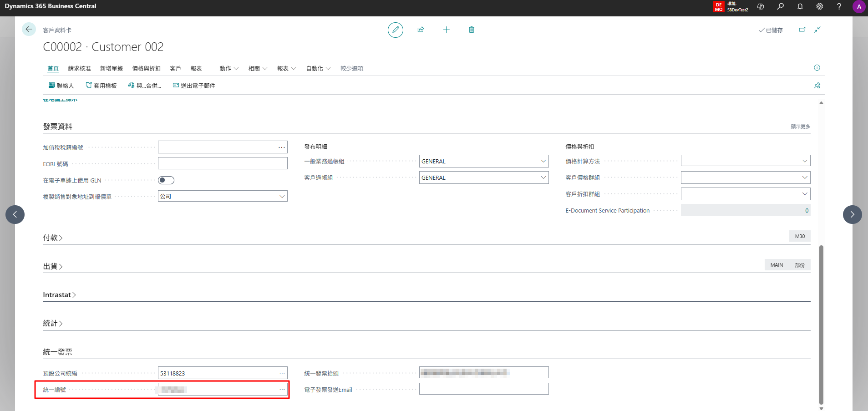Select the 價格與折扣 tab
The width and height of the screenshot is (868, 411).
[146, 68]
